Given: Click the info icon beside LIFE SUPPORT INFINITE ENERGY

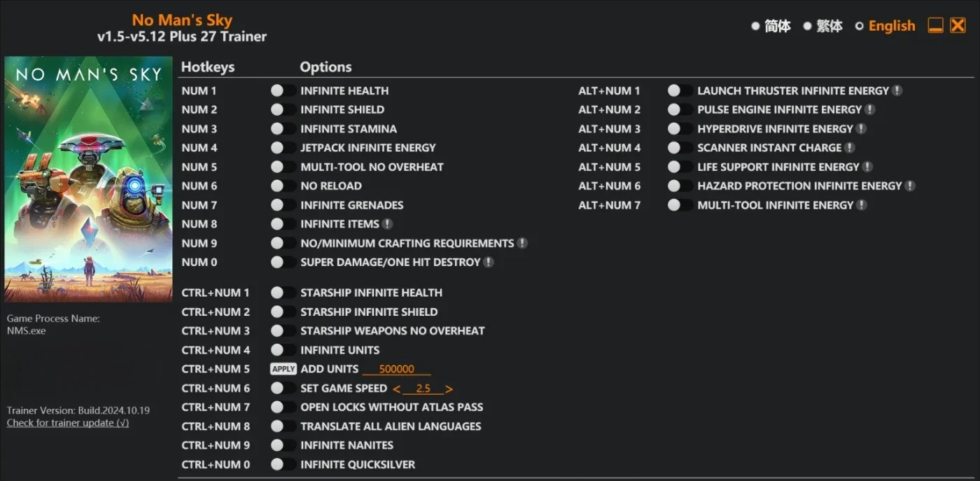Looking at the screenshot, I should tap(867, 167).
